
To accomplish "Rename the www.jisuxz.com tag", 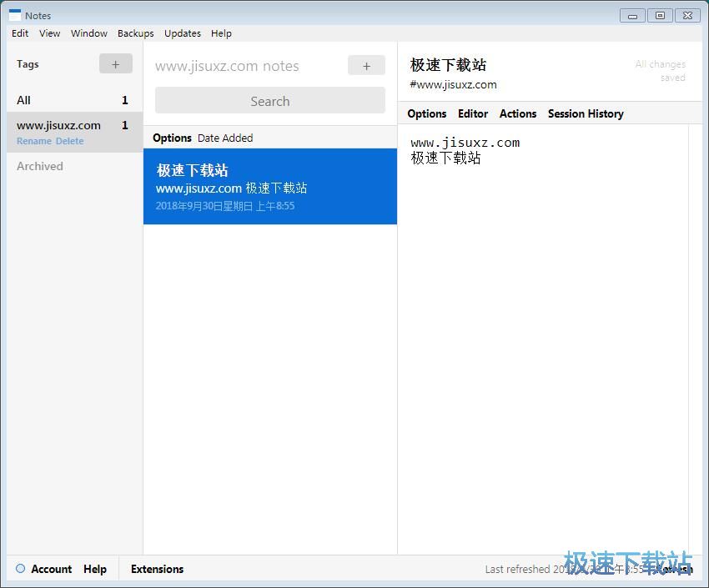I will [34, 141].
